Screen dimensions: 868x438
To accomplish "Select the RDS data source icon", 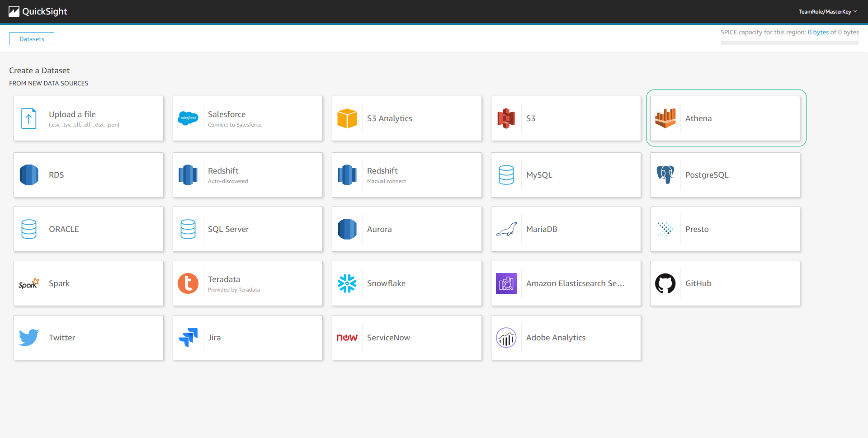I will pyautogui.click(x=29, y=175).
